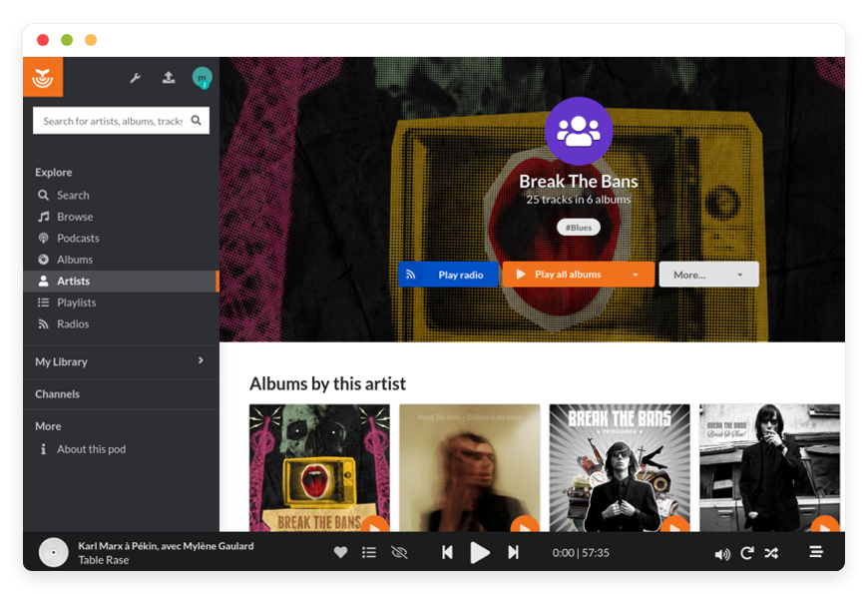This screenshot has width=868, height=594.
Task: Add current track to playlist icon
Action: click(369, 552)
